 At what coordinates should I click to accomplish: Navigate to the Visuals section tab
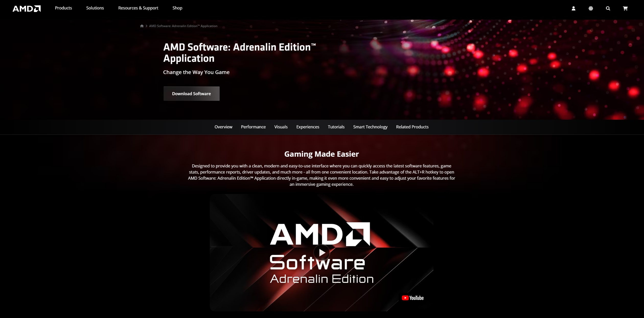281,126
